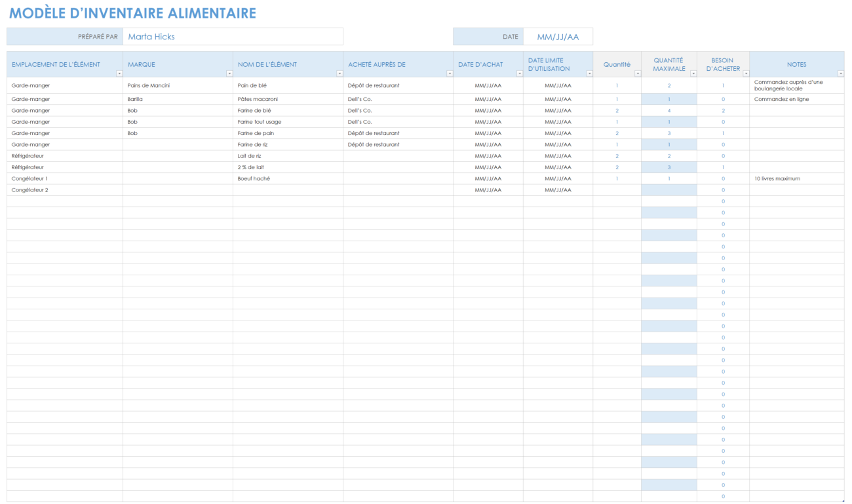Select the Boeuf haché item cell
This screenshot has width=852, height=504.
tap(254, 178)
